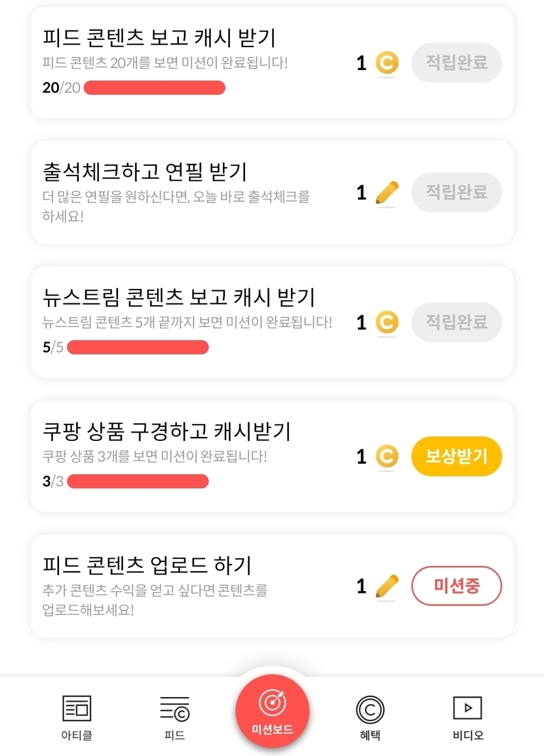Click the 3/3 progress bar for 쿠팡 mission
Screen dimensions: 544x756
tap(138, 482)
